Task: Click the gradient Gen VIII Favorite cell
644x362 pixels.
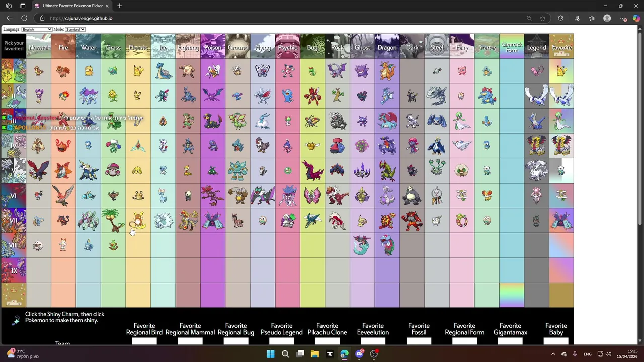Action: (561, 245)
